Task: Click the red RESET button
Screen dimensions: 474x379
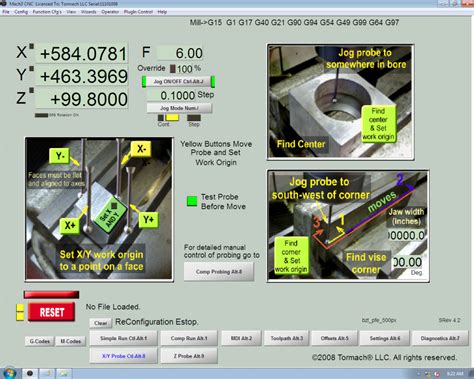Action: (51, 312)
